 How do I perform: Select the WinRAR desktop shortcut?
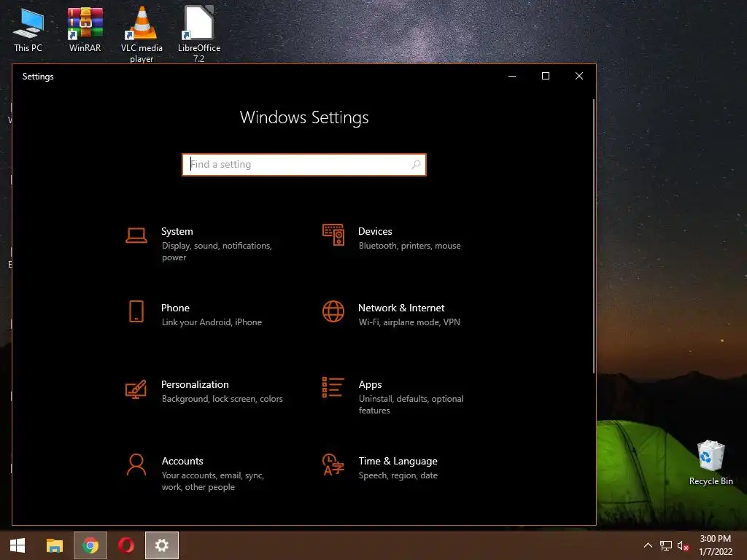pyautogui.click(x=85, y=31)
